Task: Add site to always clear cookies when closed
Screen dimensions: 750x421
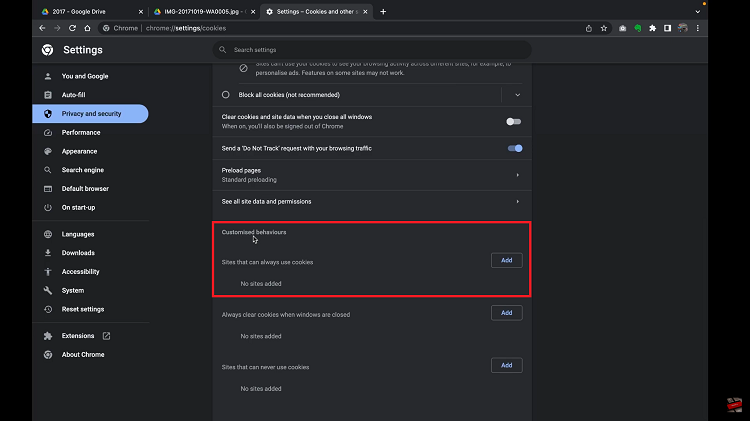Action: click(x=507, y=313)
